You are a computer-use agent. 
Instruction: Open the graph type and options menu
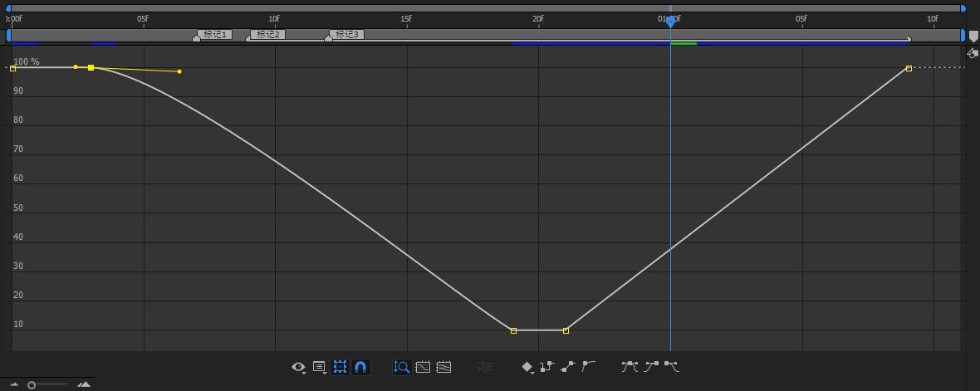pyautogui.click(x=319, y=367)
